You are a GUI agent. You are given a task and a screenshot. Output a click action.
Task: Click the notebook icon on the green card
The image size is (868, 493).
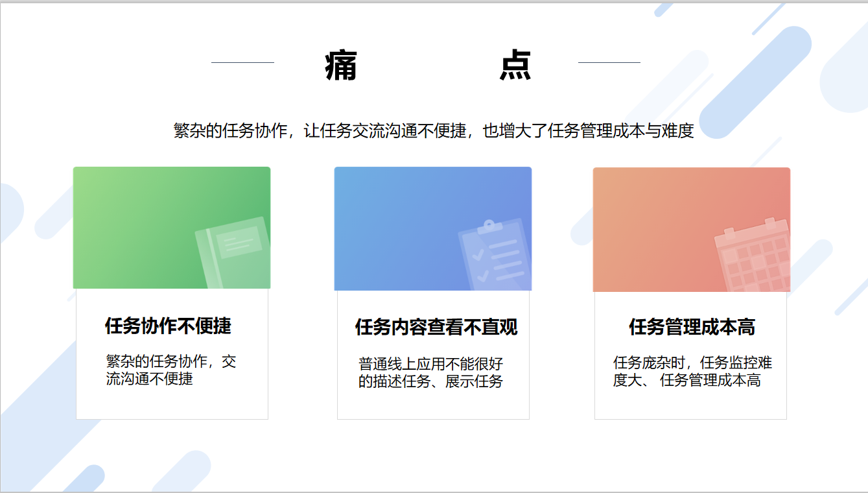tap(233, 253)
